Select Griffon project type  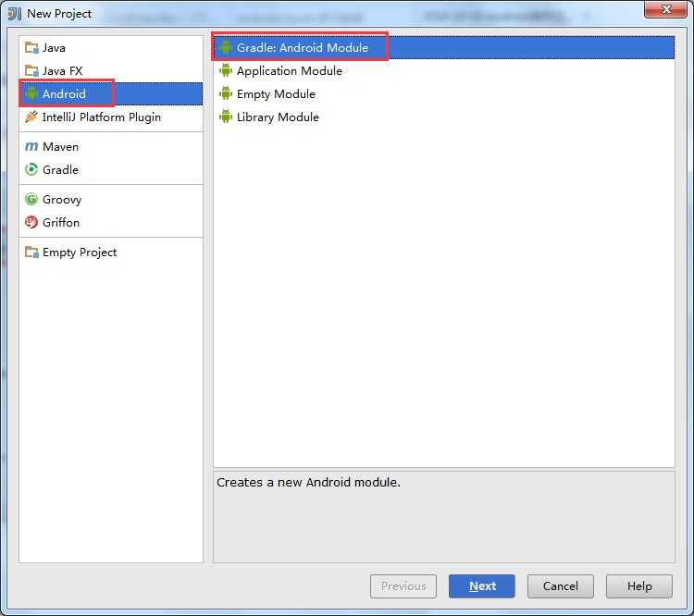point(111,222)
